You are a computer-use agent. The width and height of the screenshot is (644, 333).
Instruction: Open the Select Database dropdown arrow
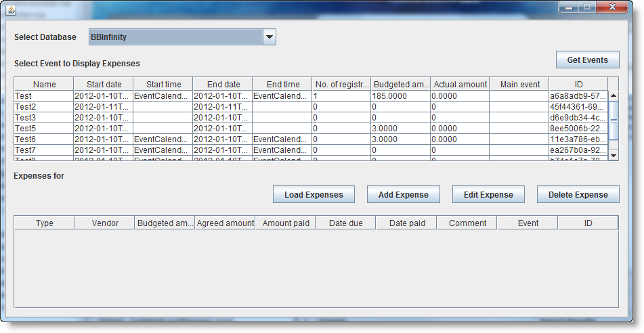tap(269, 37)
